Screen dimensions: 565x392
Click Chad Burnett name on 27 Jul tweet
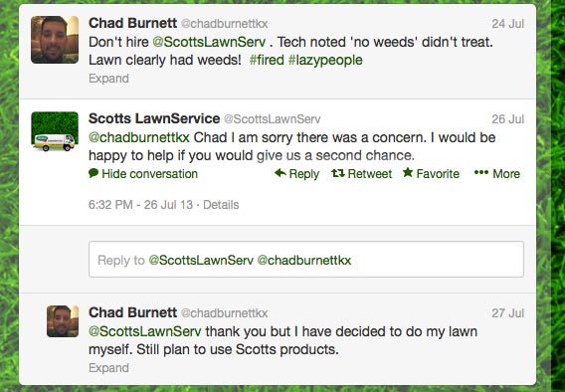[132, 312]
